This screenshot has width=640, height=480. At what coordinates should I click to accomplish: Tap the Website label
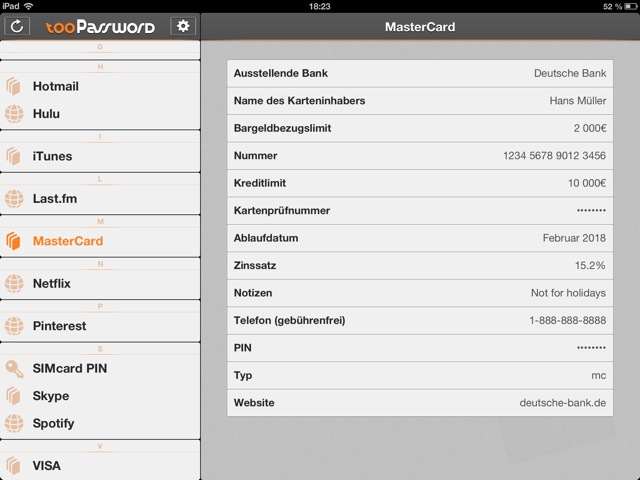coord(254,402)
